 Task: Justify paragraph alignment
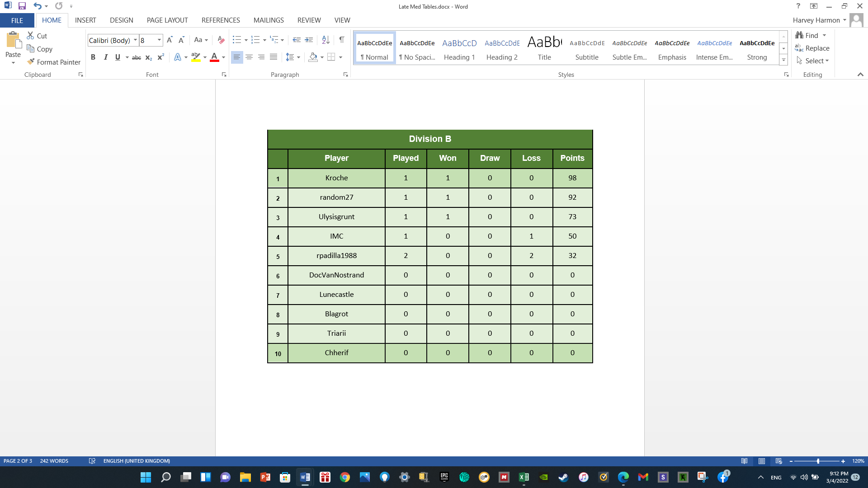pos(274,57)
